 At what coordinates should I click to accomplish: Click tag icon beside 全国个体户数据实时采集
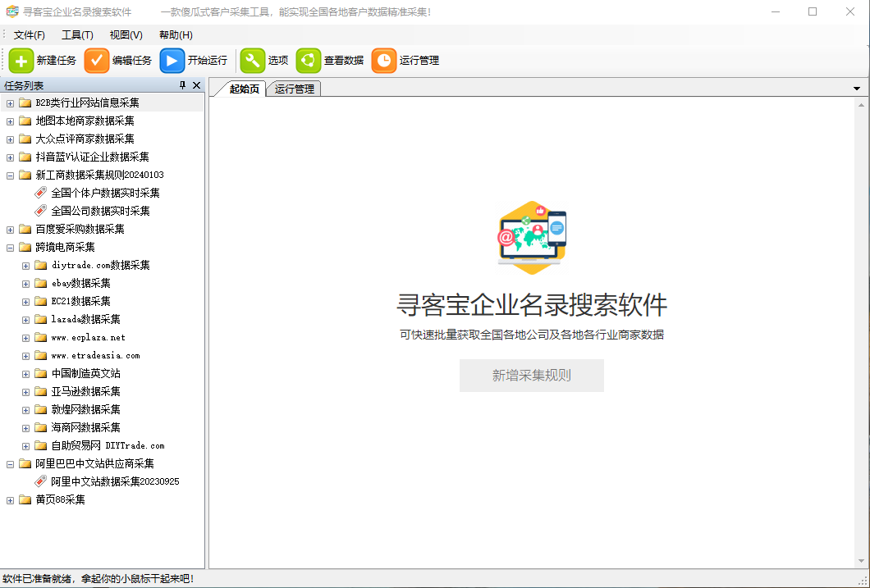click(40, 193)
